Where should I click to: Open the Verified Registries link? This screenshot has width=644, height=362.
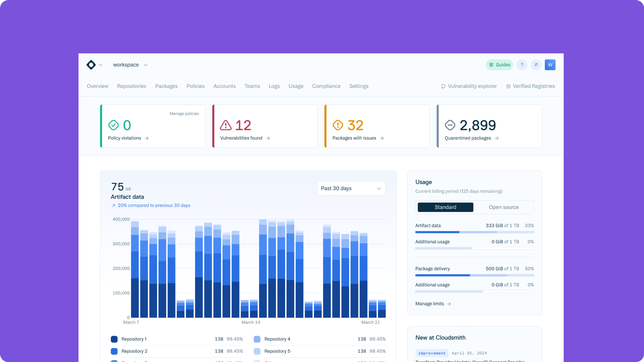[x=530, y=86]
